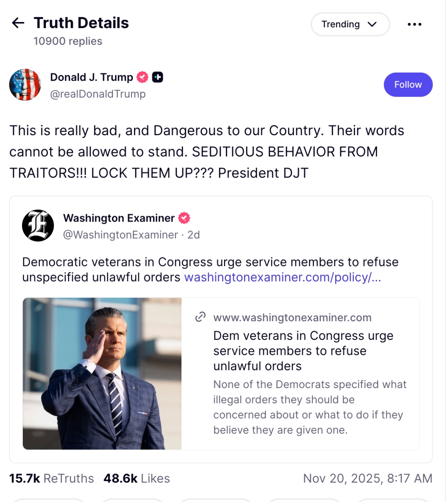Open the three-dot more options menu
The width and height of the screenshot is (448, 502).
414,24
